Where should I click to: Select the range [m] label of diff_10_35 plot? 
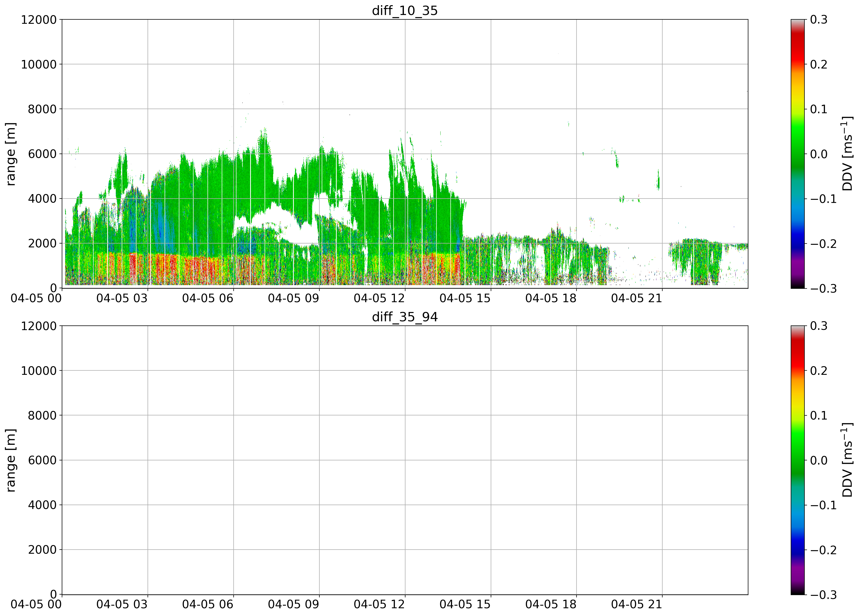click(x=11, y=154)
